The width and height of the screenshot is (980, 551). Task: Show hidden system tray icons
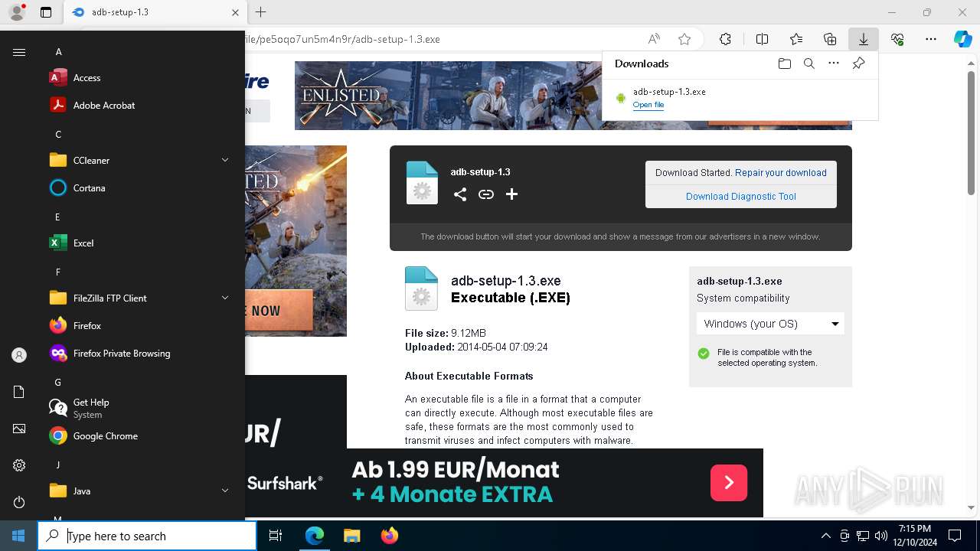825,536
